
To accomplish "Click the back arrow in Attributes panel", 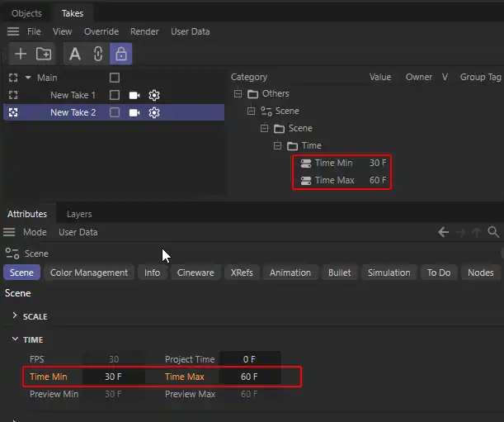I will tap(443, 232).
